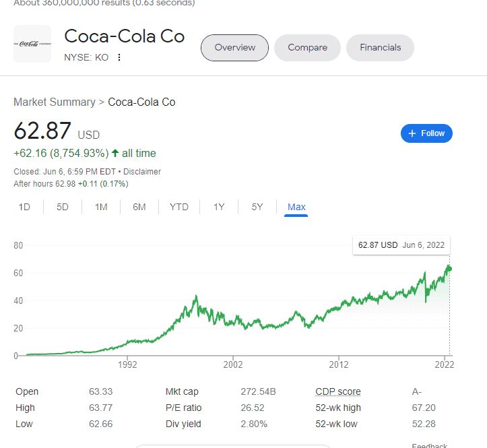This screenshot has width=487, height=448.
Task: Select the Overview tab
Action: tap(235, 48)
